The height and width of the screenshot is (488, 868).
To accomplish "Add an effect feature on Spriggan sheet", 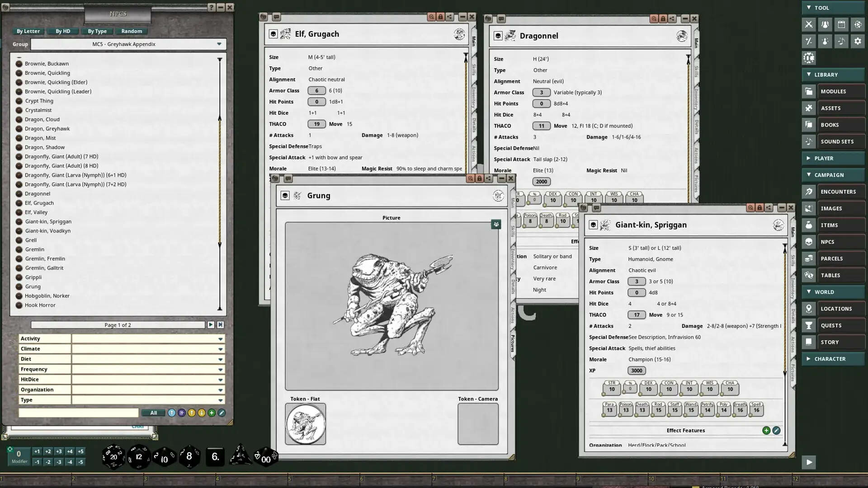I will (766, 430).
